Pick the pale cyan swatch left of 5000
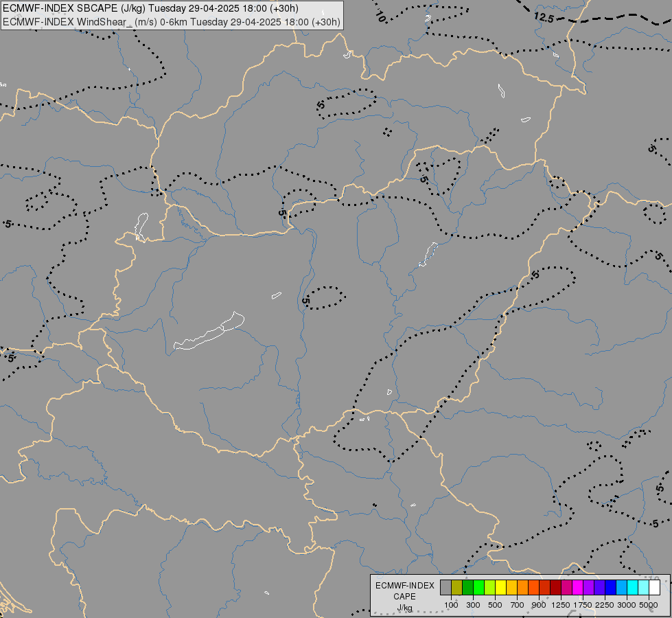 [x=644, y=588]
